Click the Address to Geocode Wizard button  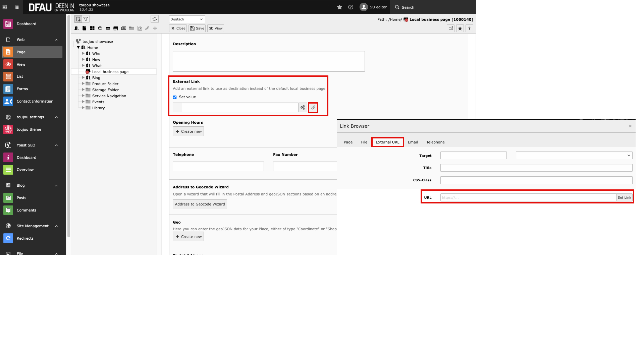pyautogui.click(x=200, y=204)
